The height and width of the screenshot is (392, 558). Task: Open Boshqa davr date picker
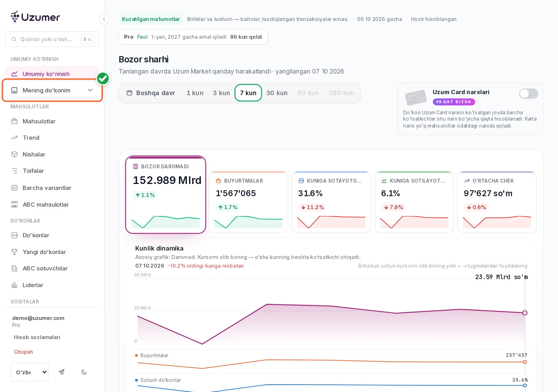151,93
